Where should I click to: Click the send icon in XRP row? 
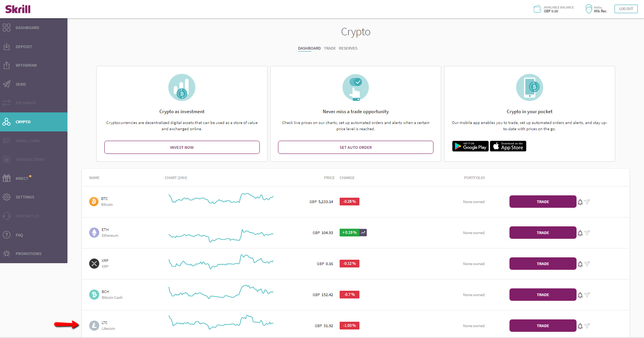pos(587,264)
